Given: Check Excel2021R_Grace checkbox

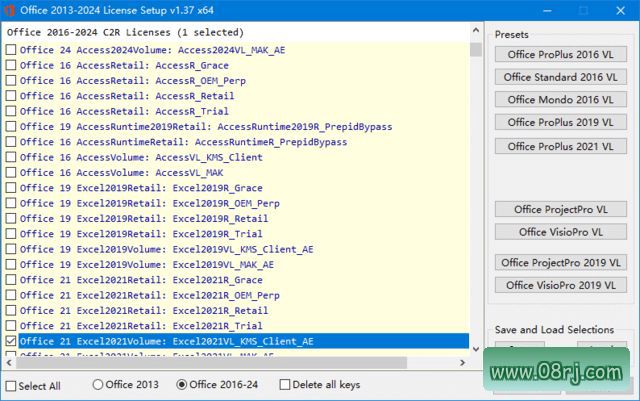Looking at the screenshot, I should [x=11, y=280].
